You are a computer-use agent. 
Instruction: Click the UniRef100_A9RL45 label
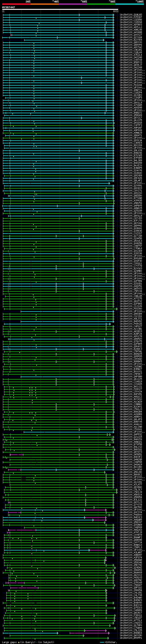click(x=131, y=30)
